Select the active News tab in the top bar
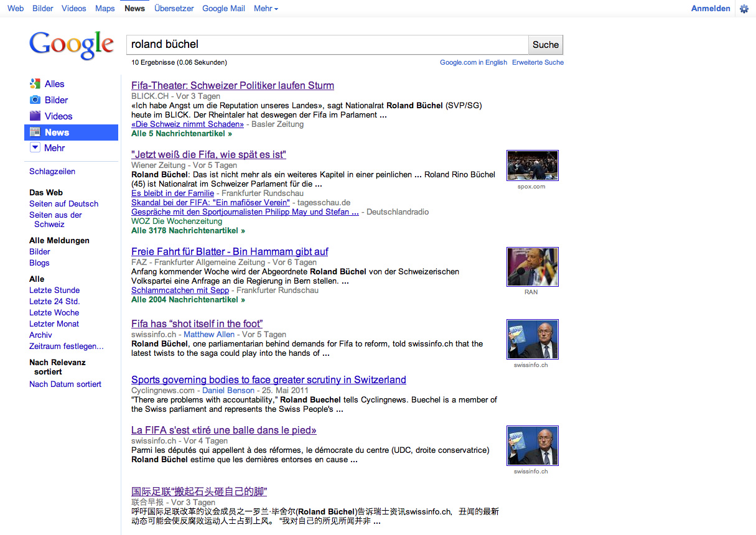 [134, 9]
